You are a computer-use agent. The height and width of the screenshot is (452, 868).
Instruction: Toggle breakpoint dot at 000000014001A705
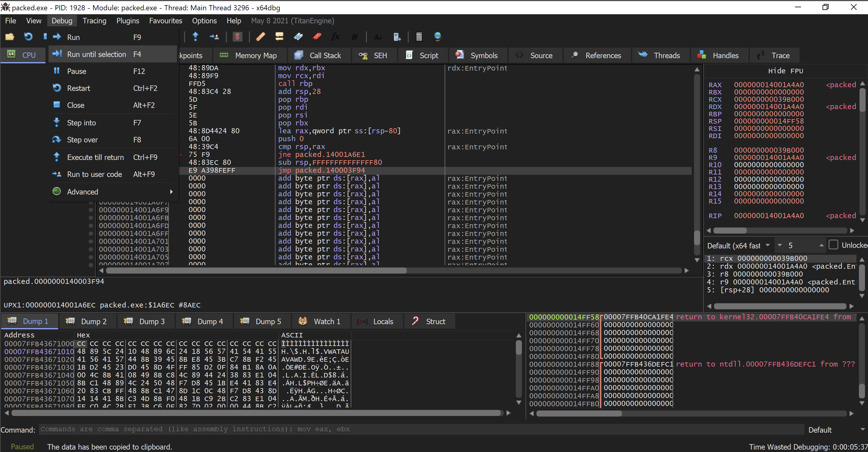click(91, 257)
